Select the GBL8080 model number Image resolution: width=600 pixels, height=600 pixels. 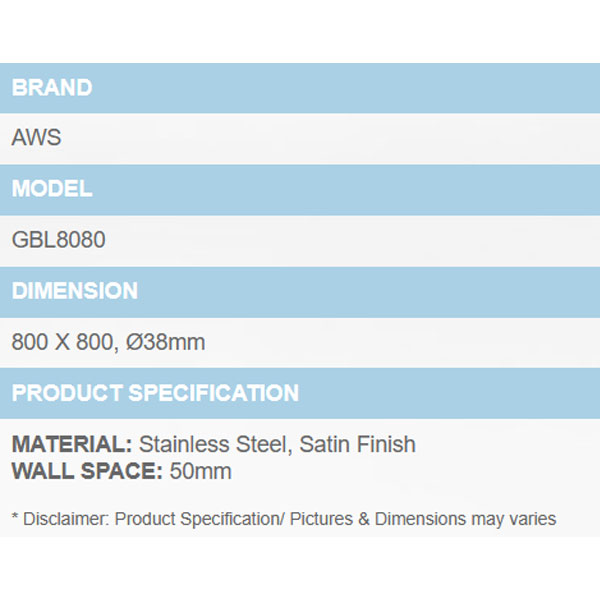pyautogui.click(x=59, y=240)
